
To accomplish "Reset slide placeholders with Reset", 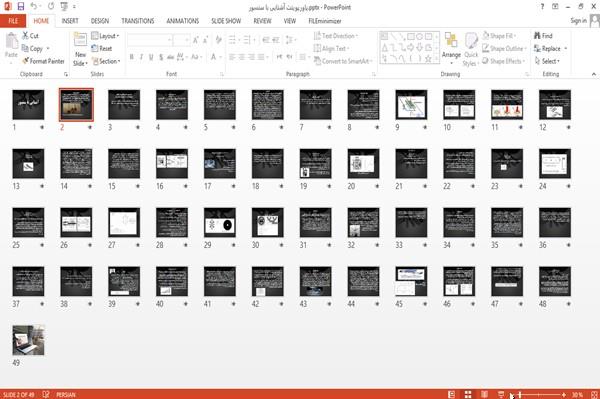I will pos(102,49).
